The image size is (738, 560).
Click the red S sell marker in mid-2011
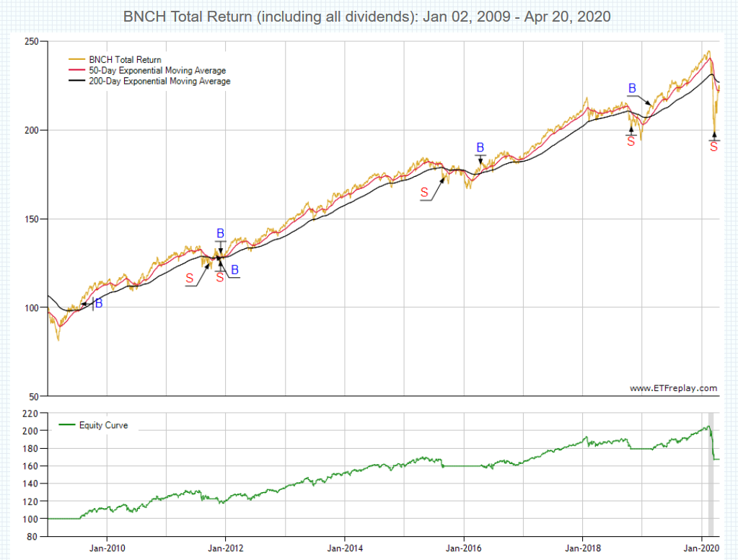click(x=190, y=278)
